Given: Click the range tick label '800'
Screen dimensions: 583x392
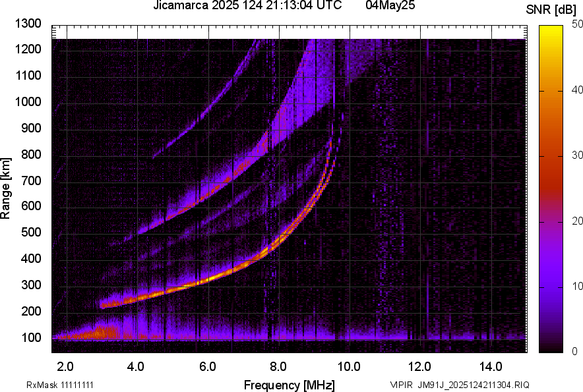Looking at the screenshot, I should (31, 154).
